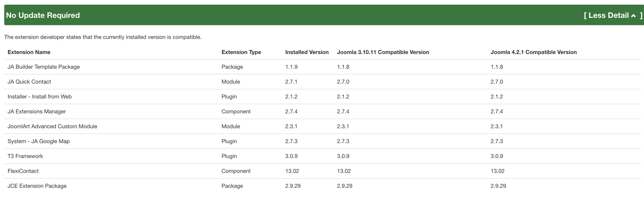This screenshot has height=202, width=644.
Task: Click the extension developer compatibility statement text
Action: pyautogui.click(x=103, y=37)
